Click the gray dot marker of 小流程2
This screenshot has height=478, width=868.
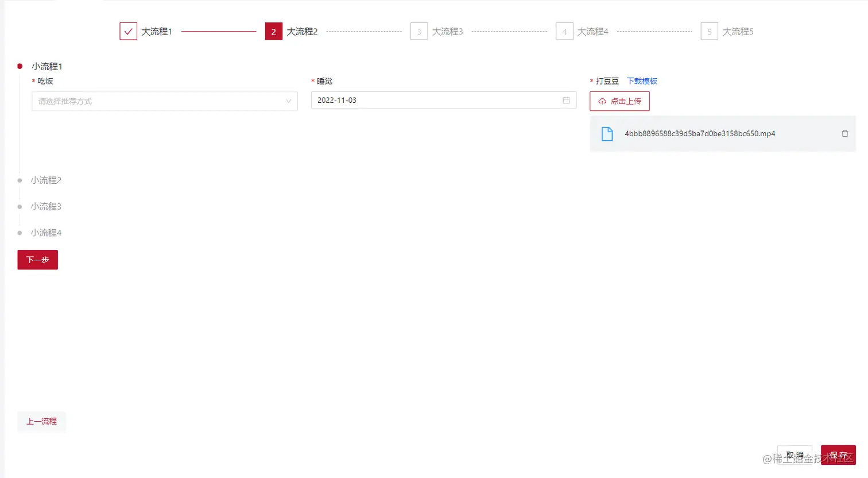(20, 180)
